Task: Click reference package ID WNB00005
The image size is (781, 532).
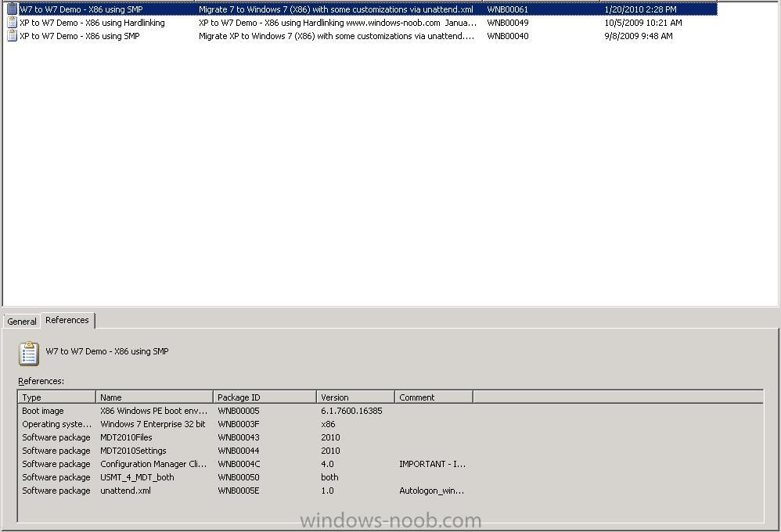Action: click(239, 411)
